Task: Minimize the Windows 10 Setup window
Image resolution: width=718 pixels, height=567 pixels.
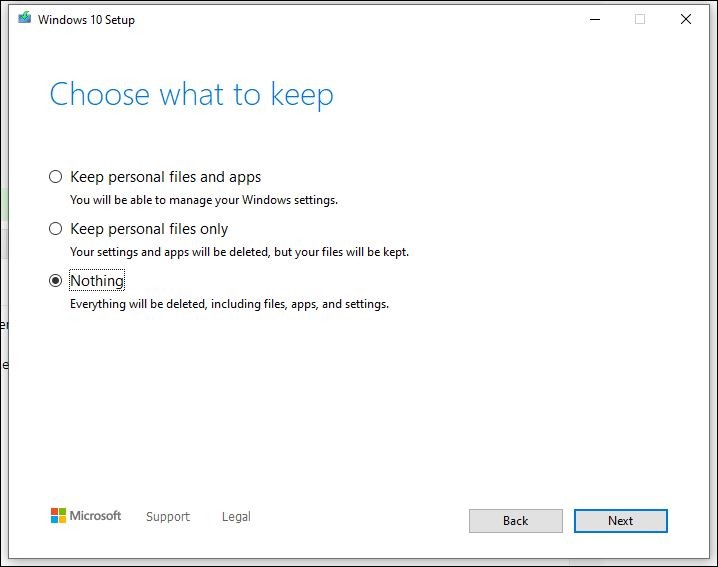Action: pos(595,19)
